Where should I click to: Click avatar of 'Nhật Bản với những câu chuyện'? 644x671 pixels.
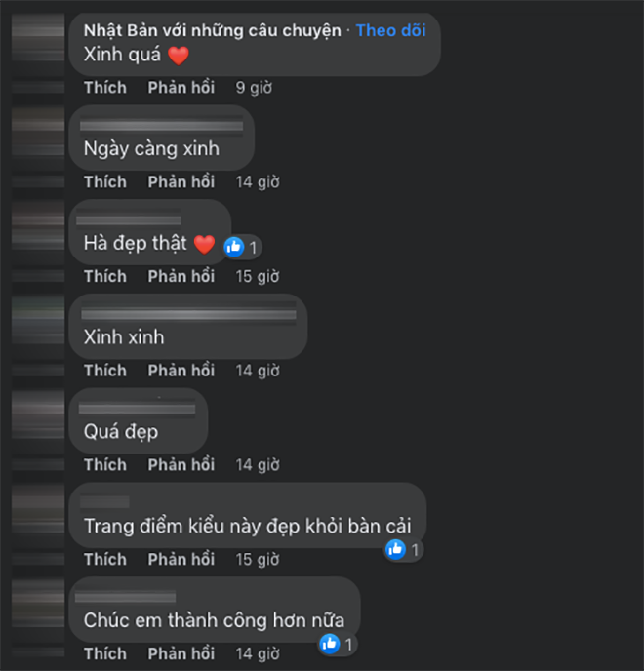tap(38, 38)
